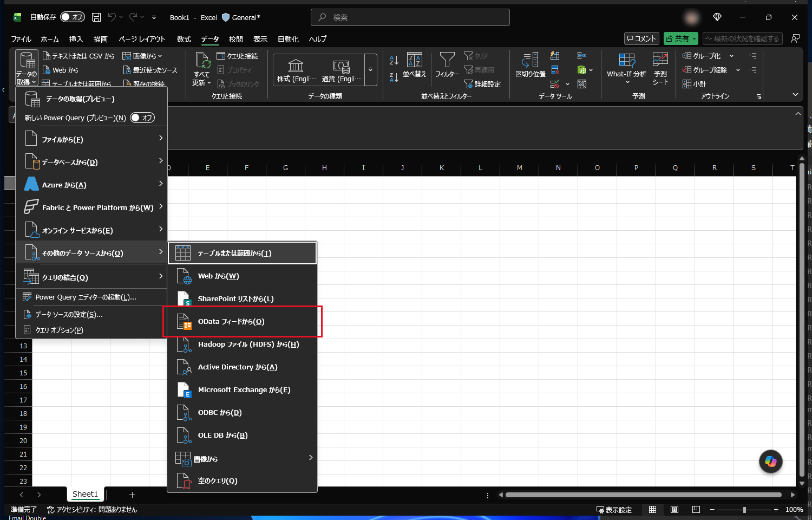Screen dimensions: 812x520
Task: Open the What-If 分析 dropdown
Action: click(x=627, y=82)
